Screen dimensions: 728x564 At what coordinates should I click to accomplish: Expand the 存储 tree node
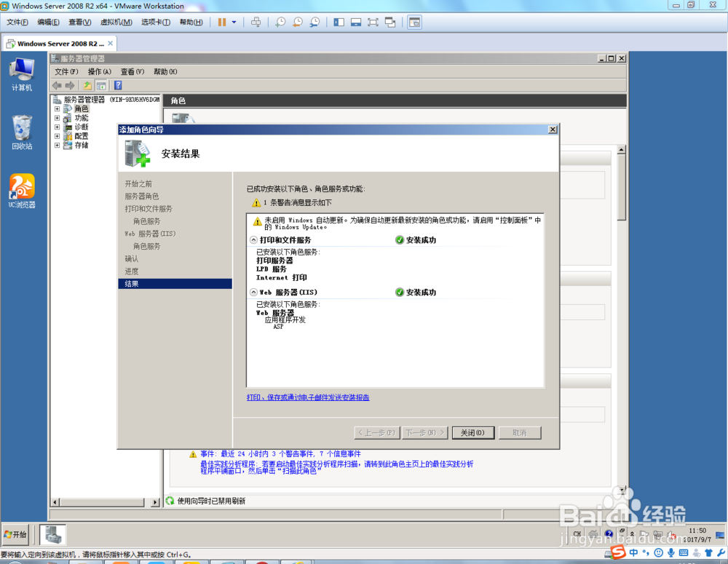point(57,146)
